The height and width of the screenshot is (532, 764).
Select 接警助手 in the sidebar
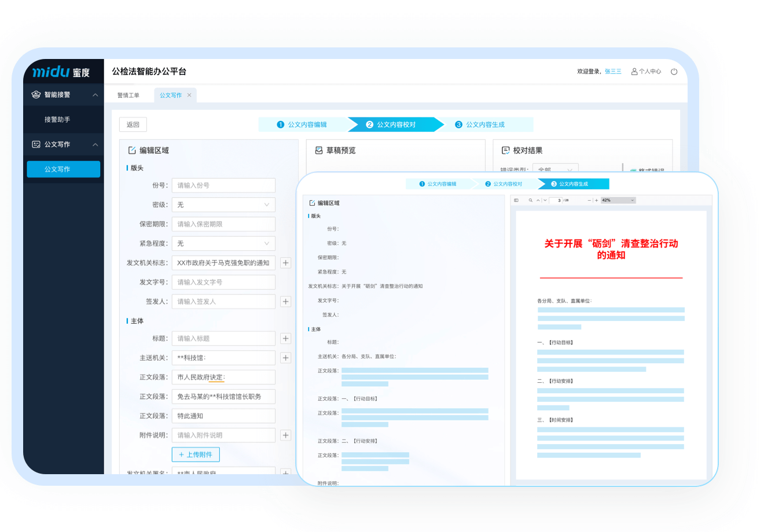pyautogui.click(x=57, y=120)
